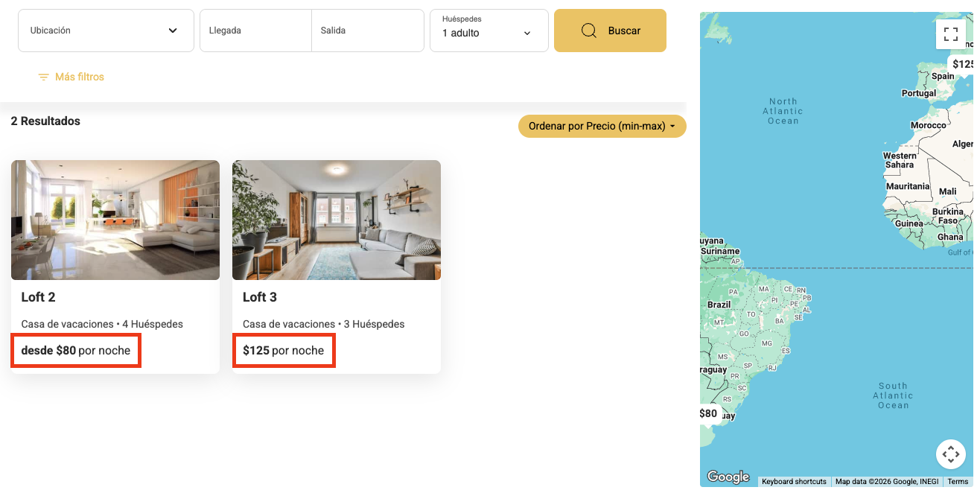Viewport: 980px width, 493px height.
Task: Open the Loft 2 listing photo
Action: (115, 220)
